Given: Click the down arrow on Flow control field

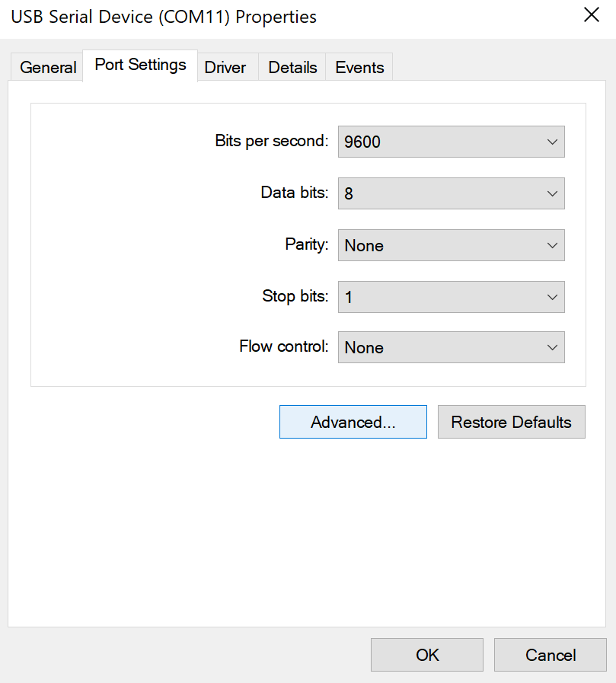Looking at the screenshot, I should tap(552, 348).
